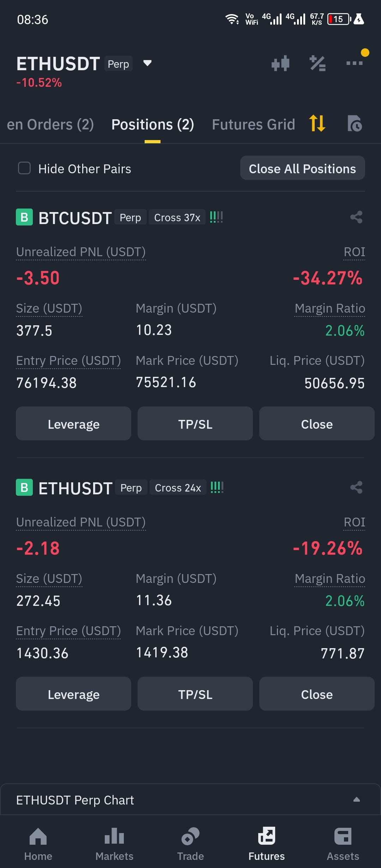Change BTCUSDT Cross 37x margin mode
This screenshot has height=868, width=381.
(177, 218)
